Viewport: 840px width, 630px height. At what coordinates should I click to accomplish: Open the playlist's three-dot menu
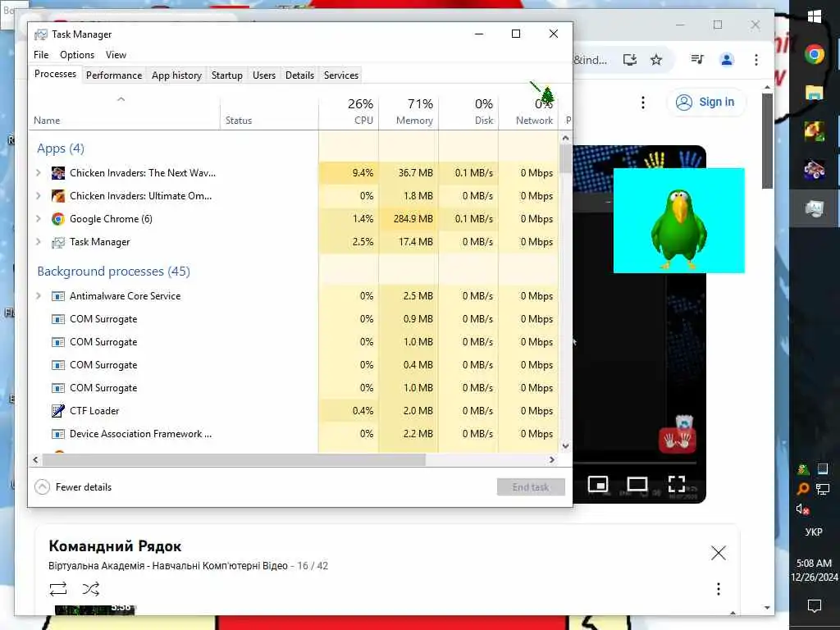point(719,589)
